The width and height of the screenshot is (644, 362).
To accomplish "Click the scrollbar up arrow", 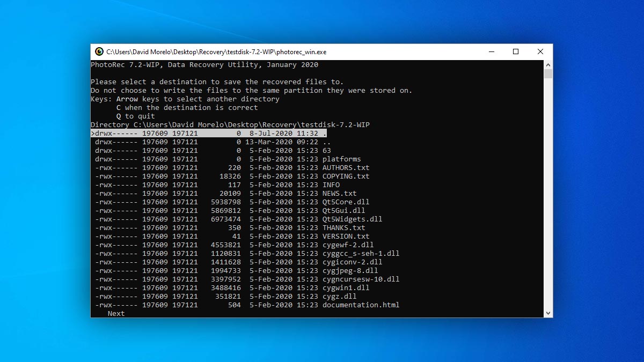I will (x=548, y=64).
